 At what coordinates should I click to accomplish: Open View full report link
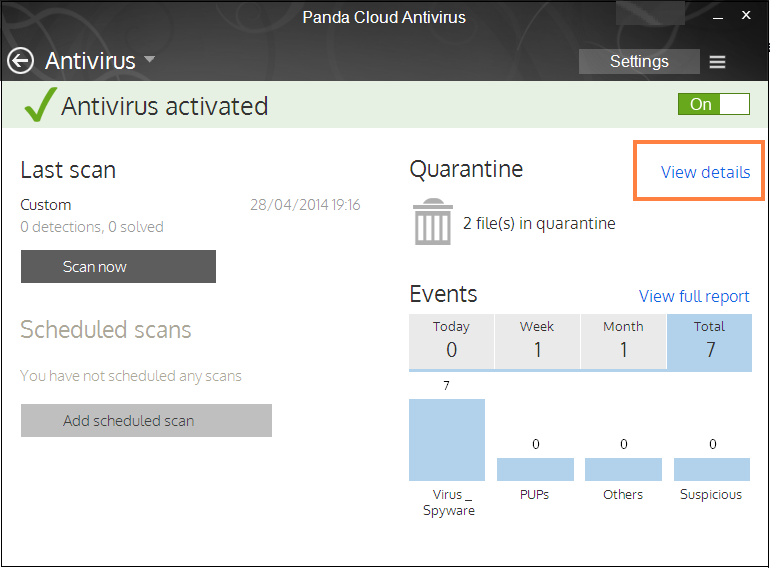(694, 297)
